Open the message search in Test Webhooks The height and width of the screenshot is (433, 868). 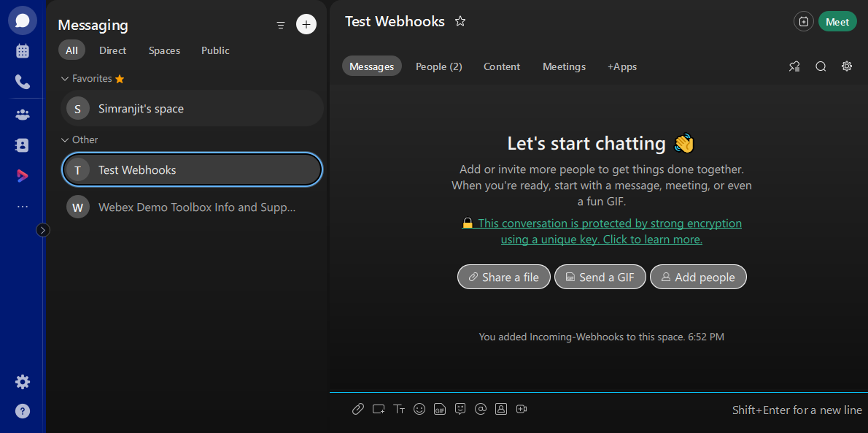[x=821, y=66]
